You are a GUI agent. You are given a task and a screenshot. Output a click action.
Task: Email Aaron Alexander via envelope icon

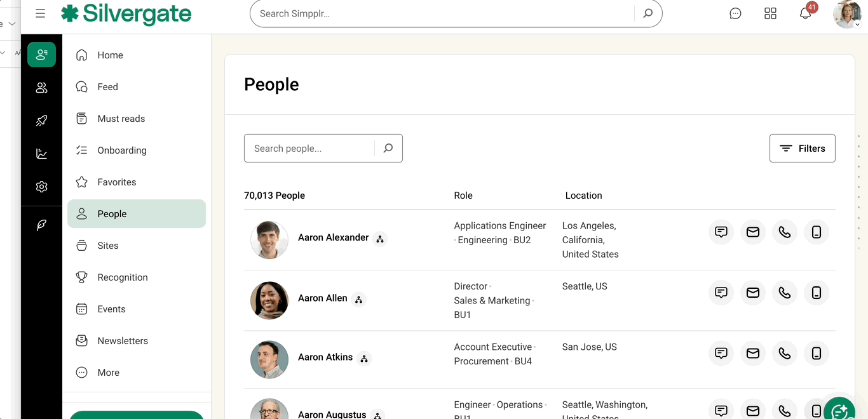pyautogui.click(x=752, y=232)
